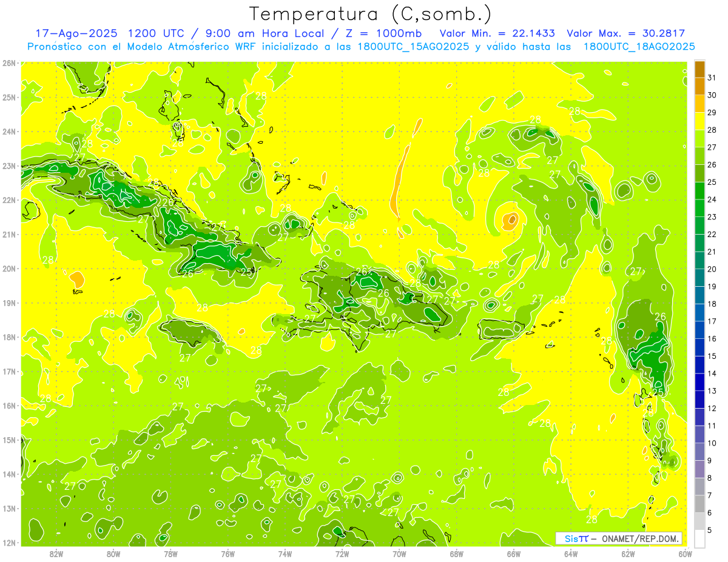Viewport: 728px width, 562px height.
Task: Click 'Valor Max. = 30.2817' text
Action: click(625, 33)
